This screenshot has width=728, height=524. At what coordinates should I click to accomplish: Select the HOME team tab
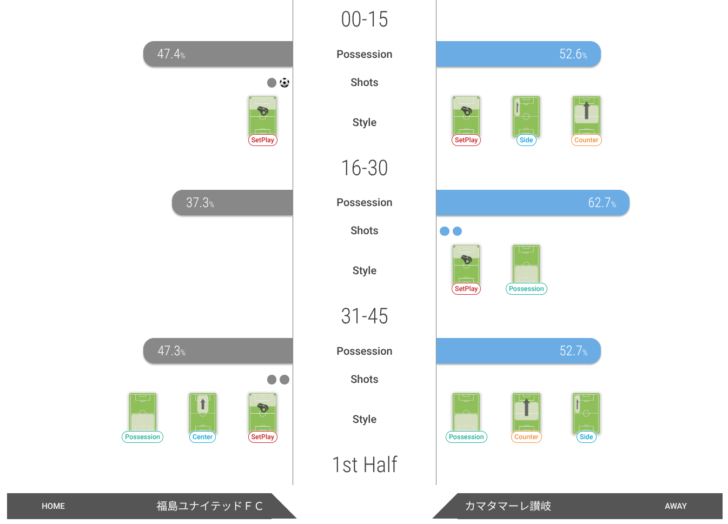tap(151, 506)
